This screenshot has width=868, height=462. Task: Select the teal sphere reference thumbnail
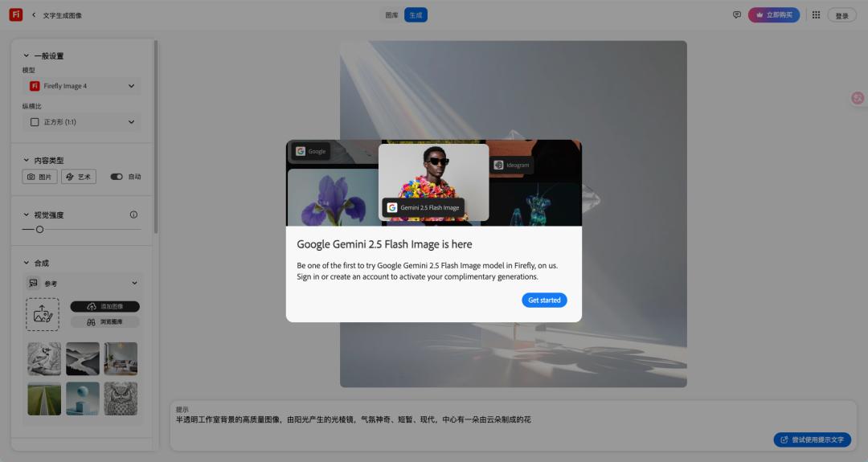[83, 399]
